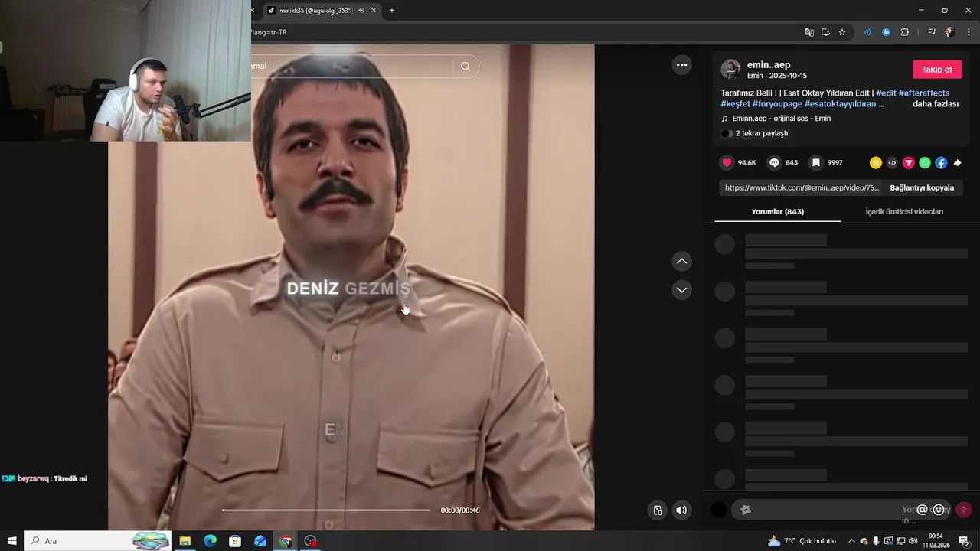Viewport: 980px width, 551px height.
Task: Go to next video with down arrow
Action: point(681,290)
